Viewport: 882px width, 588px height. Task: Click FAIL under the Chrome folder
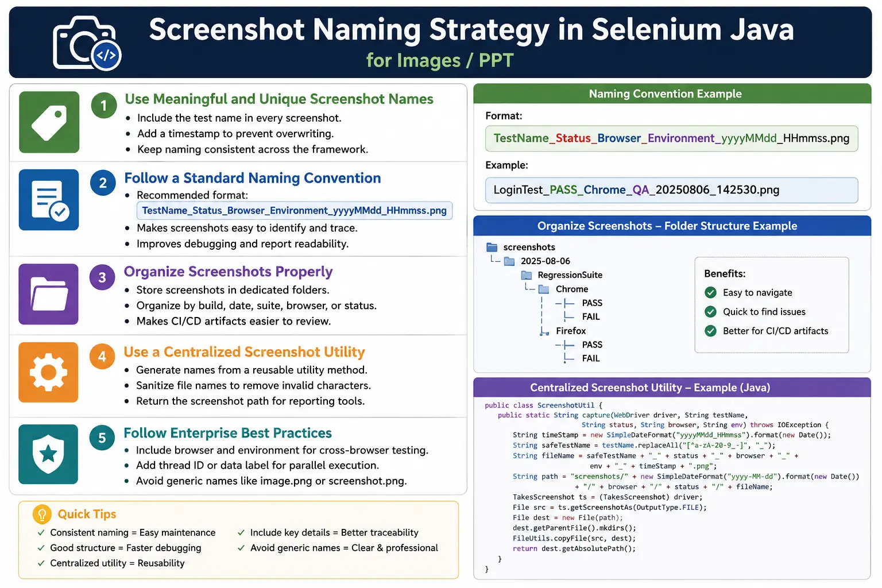point(591,317)
